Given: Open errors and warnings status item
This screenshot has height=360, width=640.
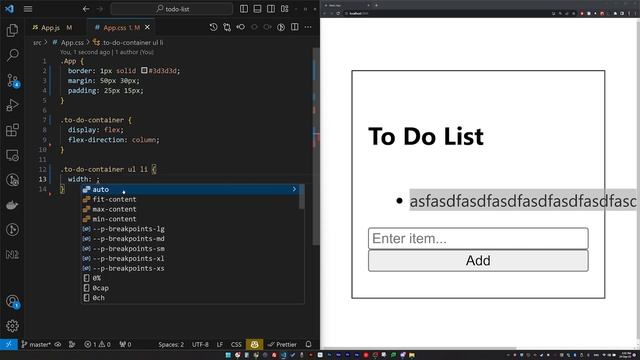Looking at the screenshot, I should (x=97, y=344).
